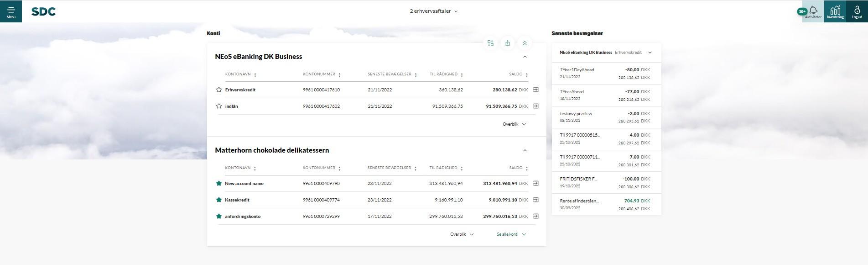This screenshot has height=265, width=868.
Task: Select the 1Year1DayAhead transaction
Action: 606,73
